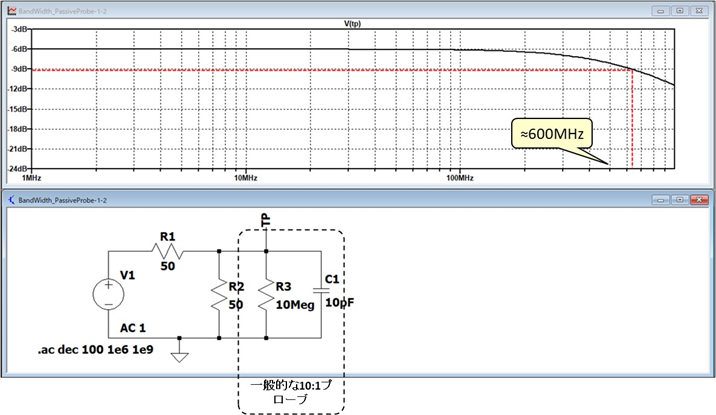Click the V(tp) trace label

[354, 22]
